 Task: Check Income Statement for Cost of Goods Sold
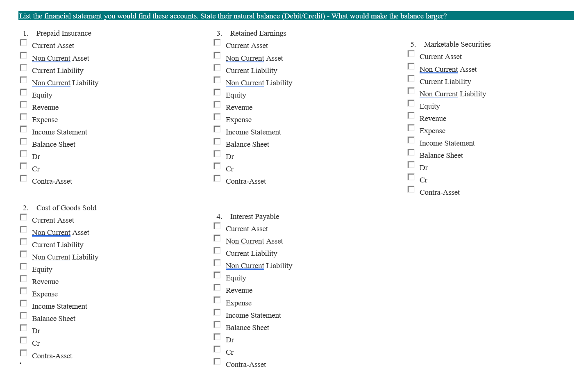(23, 303)
